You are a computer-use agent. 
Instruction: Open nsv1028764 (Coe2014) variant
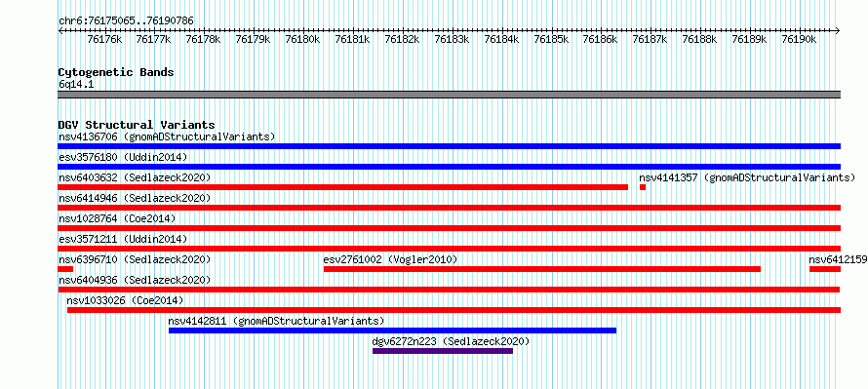[117, 218]
